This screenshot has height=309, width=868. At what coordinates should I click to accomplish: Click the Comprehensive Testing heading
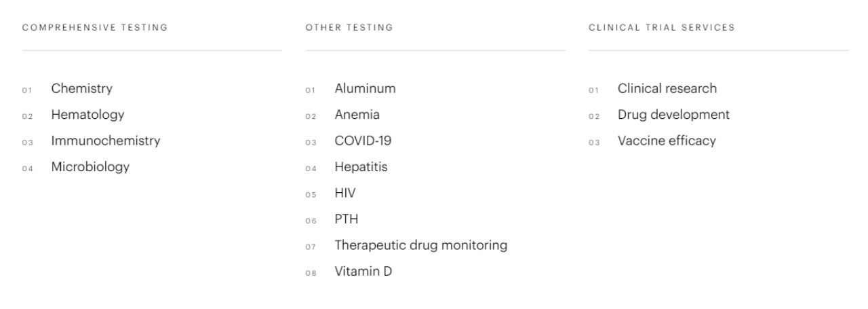point(95,28)
